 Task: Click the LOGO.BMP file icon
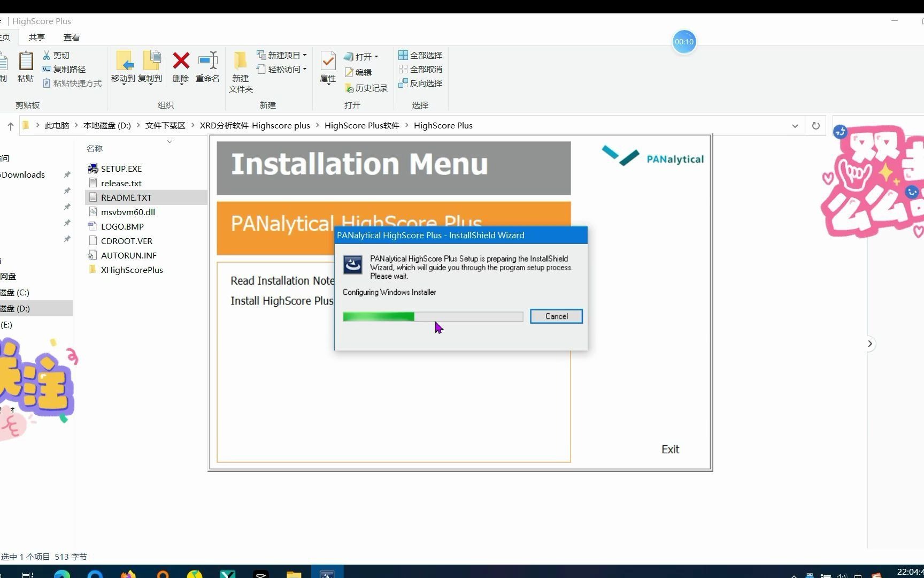pos(93,226)
